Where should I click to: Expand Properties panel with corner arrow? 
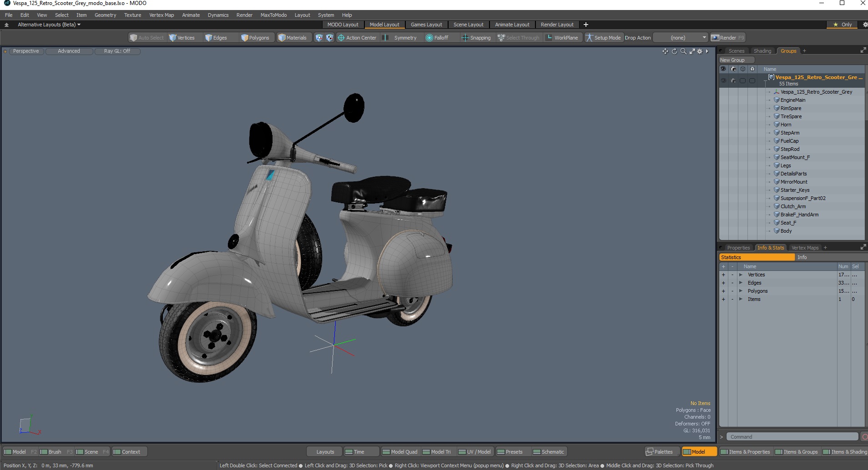[x=863, y=247]
